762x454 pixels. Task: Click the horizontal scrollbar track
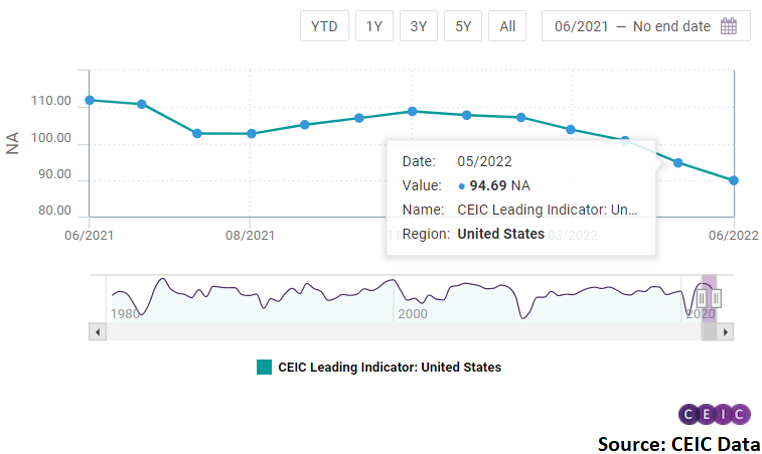pos(400,331)
